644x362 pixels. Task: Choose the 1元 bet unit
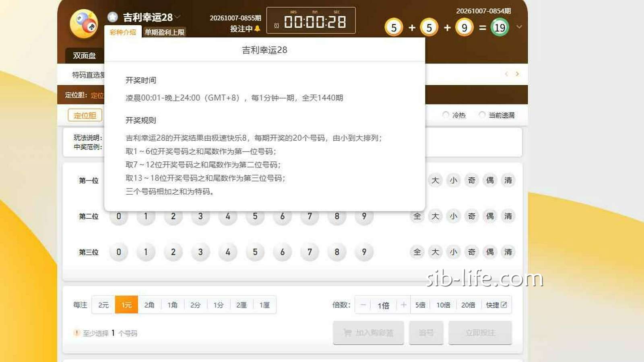[126, 305]
